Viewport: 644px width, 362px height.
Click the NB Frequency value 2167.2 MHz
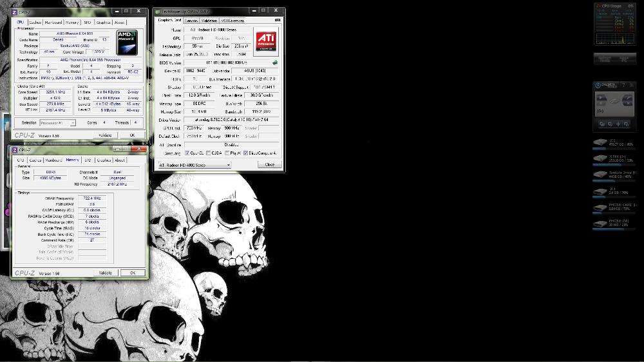pos(117,184)
